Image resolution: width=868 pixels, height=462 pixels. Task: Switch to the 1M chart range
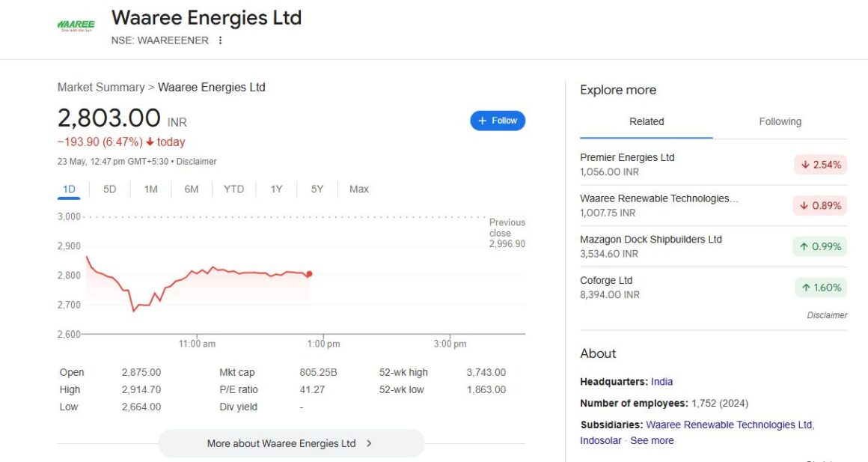point(150,189)
